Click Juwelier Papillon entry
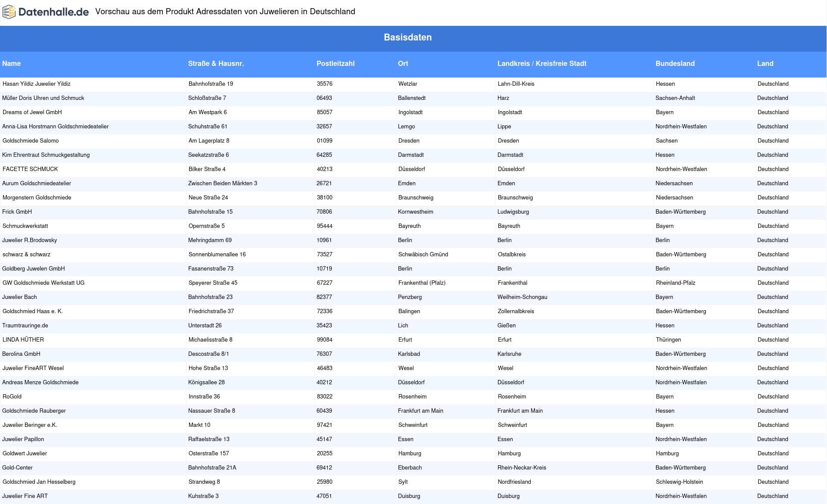 [x=23, y=439]
